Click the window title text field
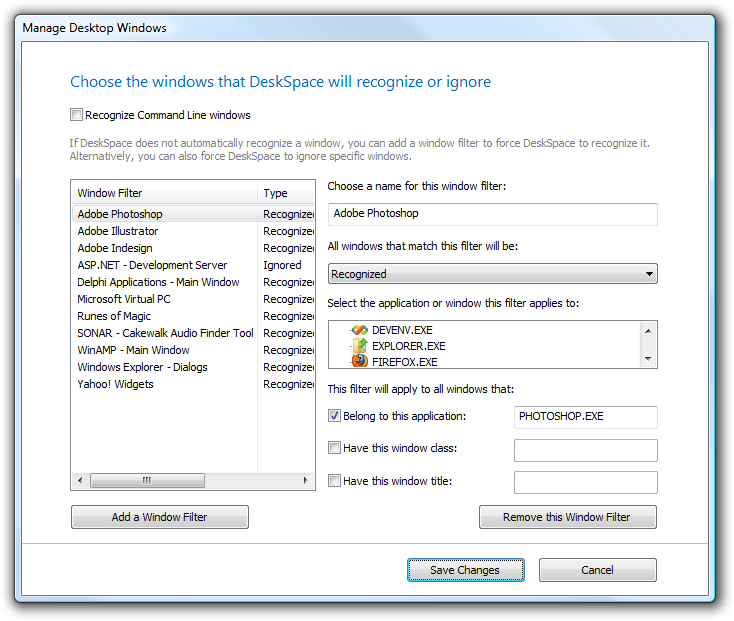The image size is (734, 621). coord(586,482)
